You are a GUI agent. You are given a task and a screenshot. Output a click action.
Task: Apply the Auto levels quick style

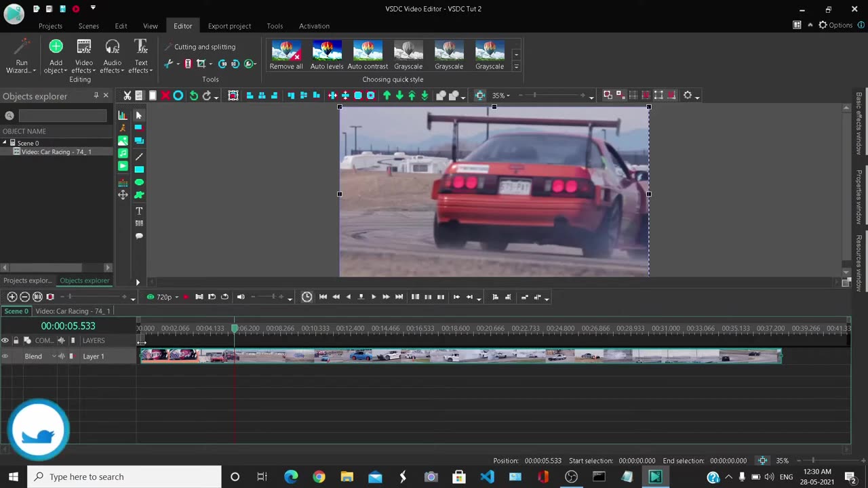click(327, 56)
